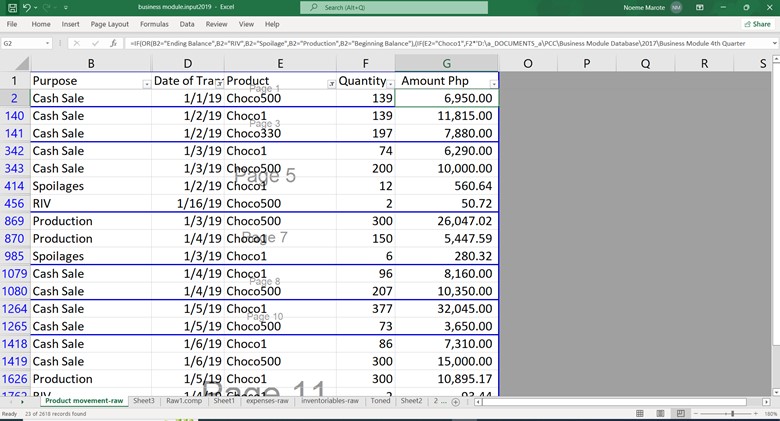Select column B header

pyautogui.click(x=91, y=64)
